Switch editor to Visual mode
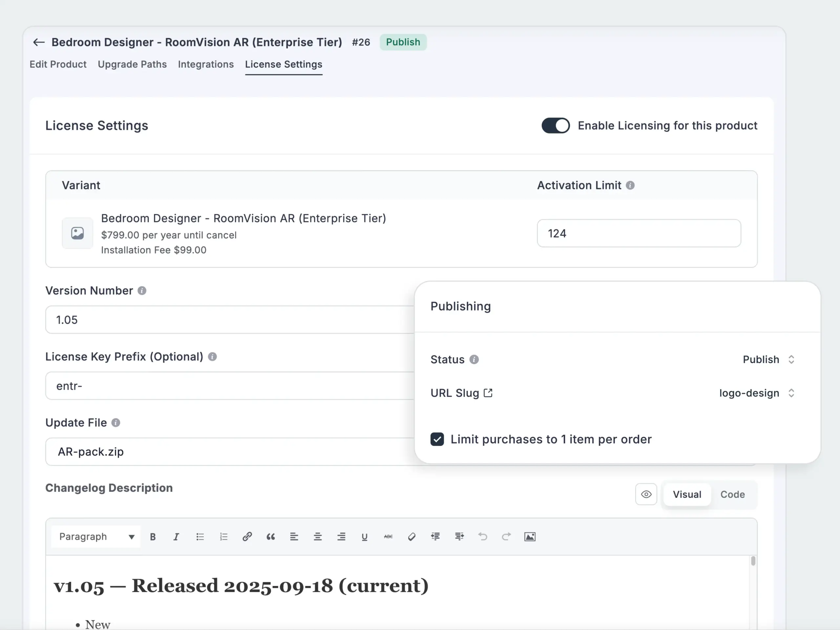This screenshot has height=630, width=840. pyautogui.click(x=687, y=495)
